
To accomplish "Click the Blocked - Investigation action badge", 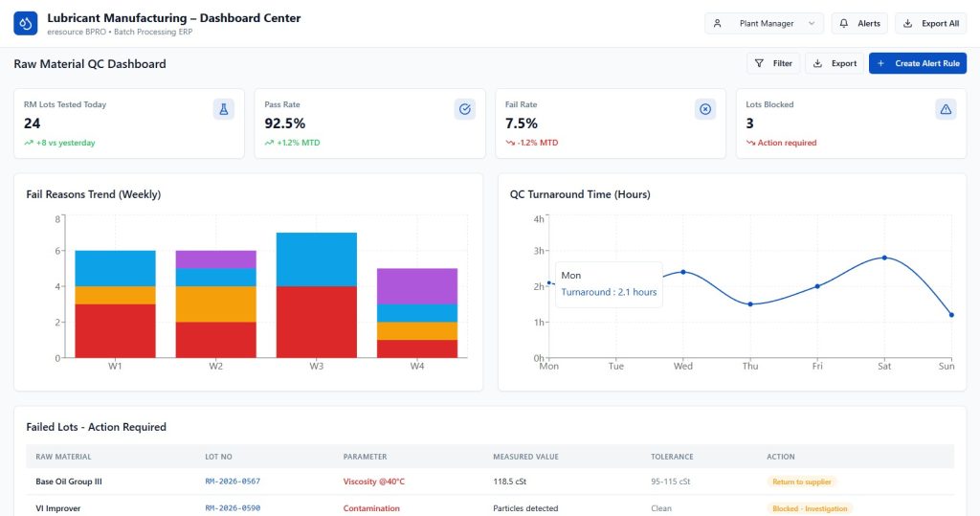I will (810, 508).
